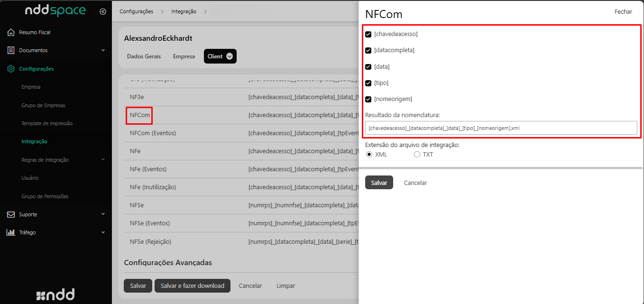This screenshot has width=644, height=304.
Task: Open Grupo de Empresas menu item
Action: click(43, 105)
